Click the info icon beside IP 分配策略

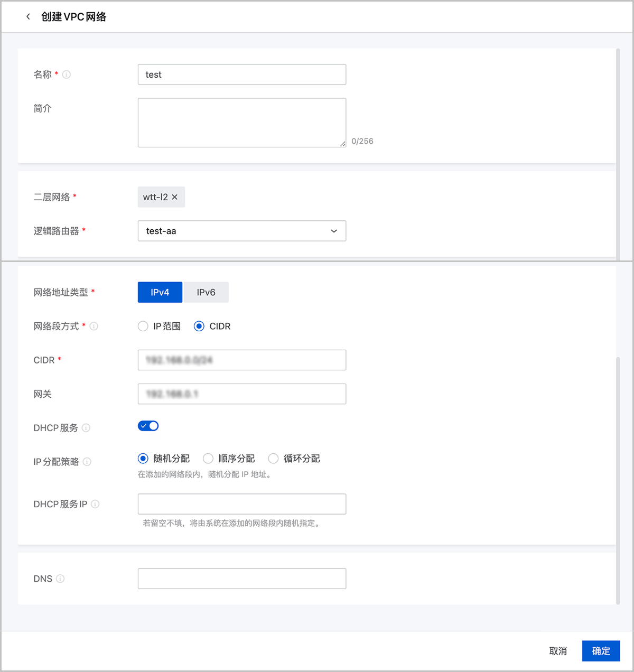pyautogui.click(x=87, y=462)
